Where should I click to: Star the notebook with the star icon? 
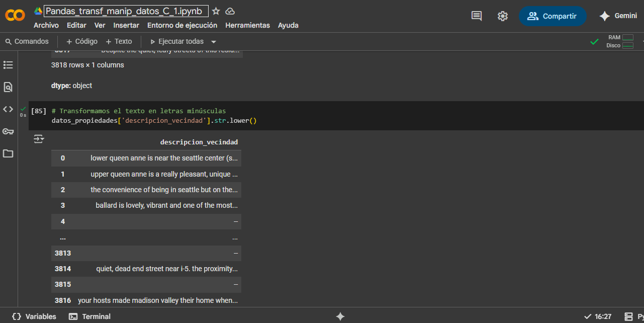pyautogui.click(x=216, y=11)
